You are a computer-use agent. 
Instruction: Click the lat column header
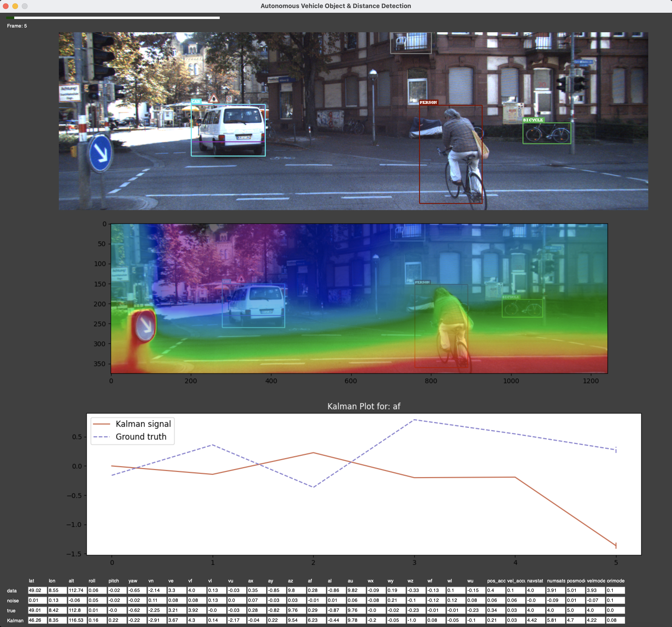click(x=31, y=581)
